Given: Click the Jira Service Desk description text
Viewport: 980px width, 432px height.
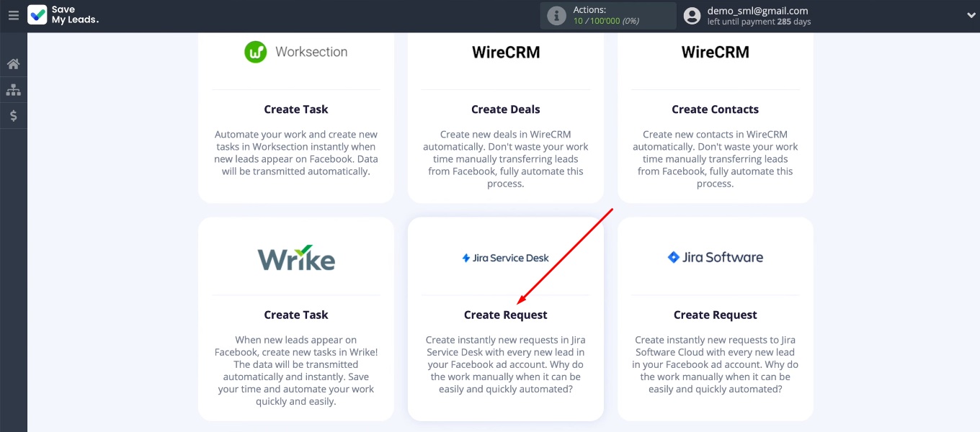Looking at the screenshot, I should (x=506, y=364).
